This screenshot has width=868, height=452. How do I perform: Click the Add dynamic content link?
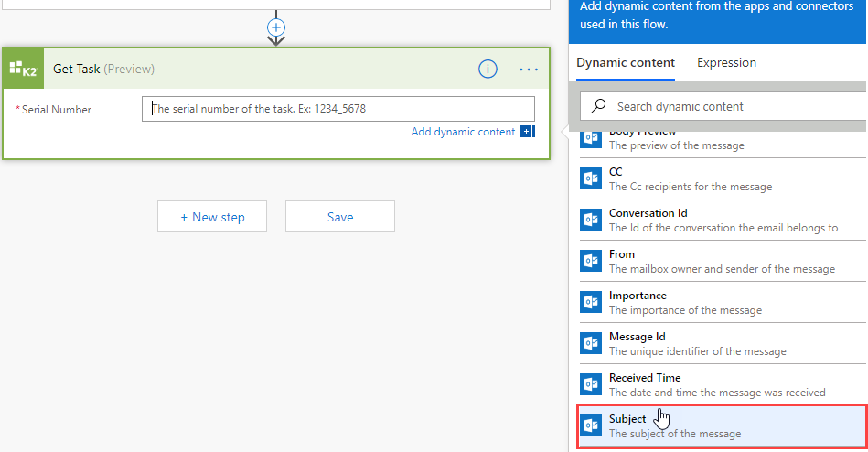pos(463,132)
